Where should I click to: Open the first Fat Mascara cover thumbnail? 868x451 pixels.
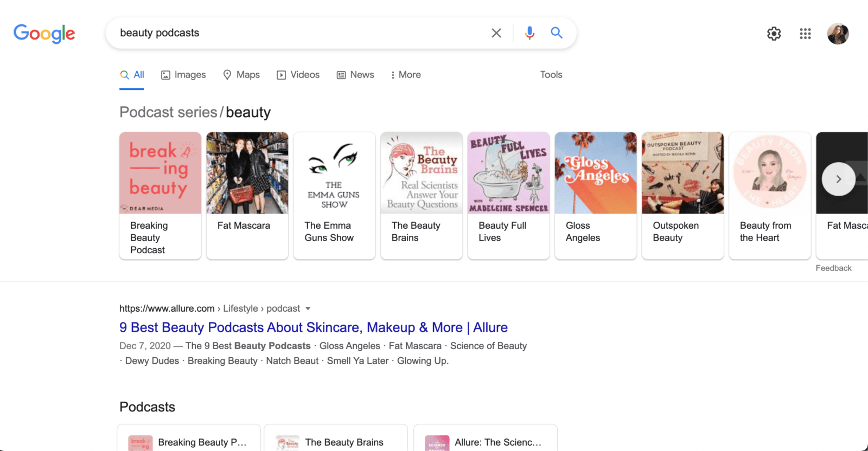click(x=247, y=173)
